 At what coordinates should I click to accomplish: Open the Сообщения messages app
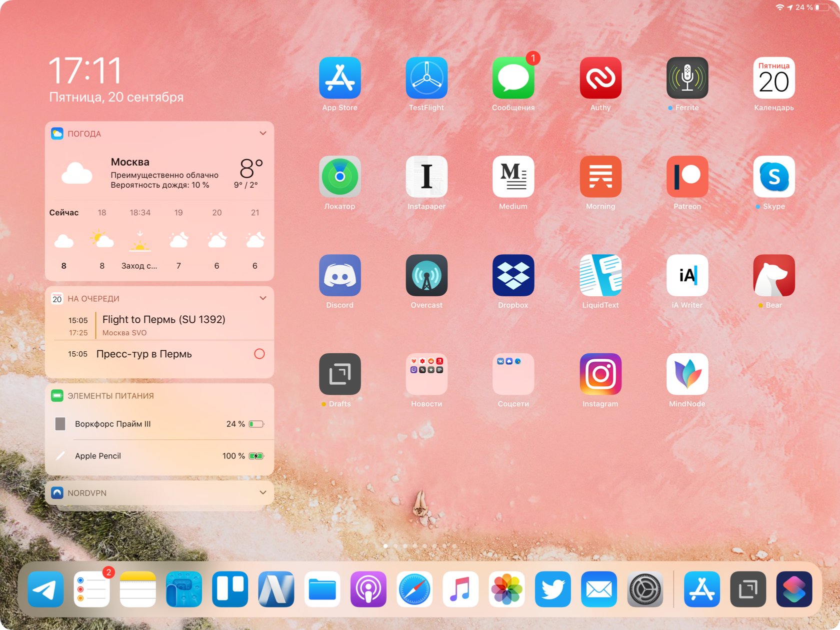[513, 78]
